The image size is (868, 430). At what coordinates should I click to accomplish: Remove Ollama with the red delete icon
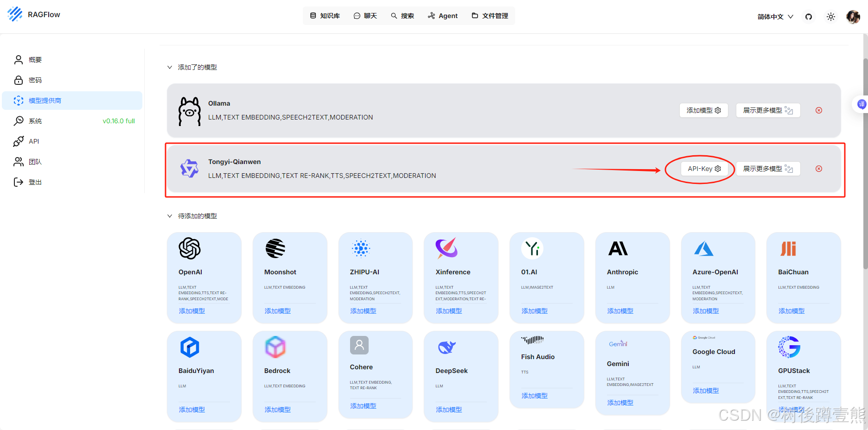819,110
